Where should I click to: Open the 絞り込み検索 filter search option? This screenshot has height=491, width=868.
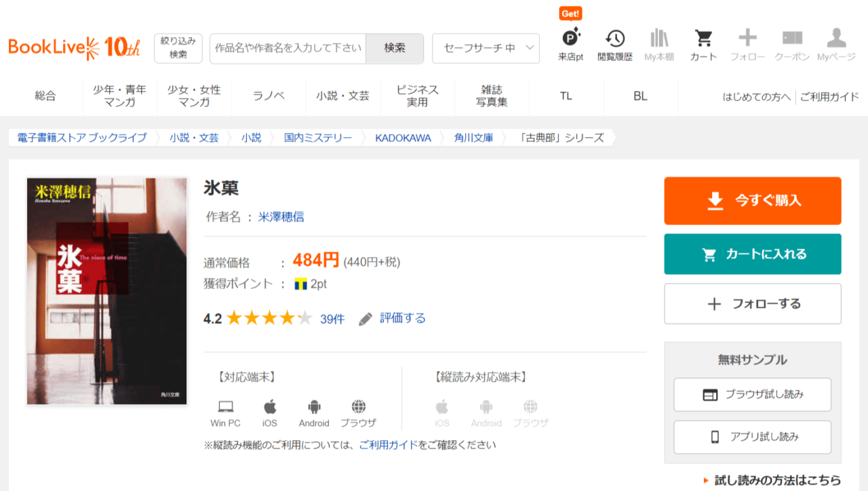click(x=178, y=48)
